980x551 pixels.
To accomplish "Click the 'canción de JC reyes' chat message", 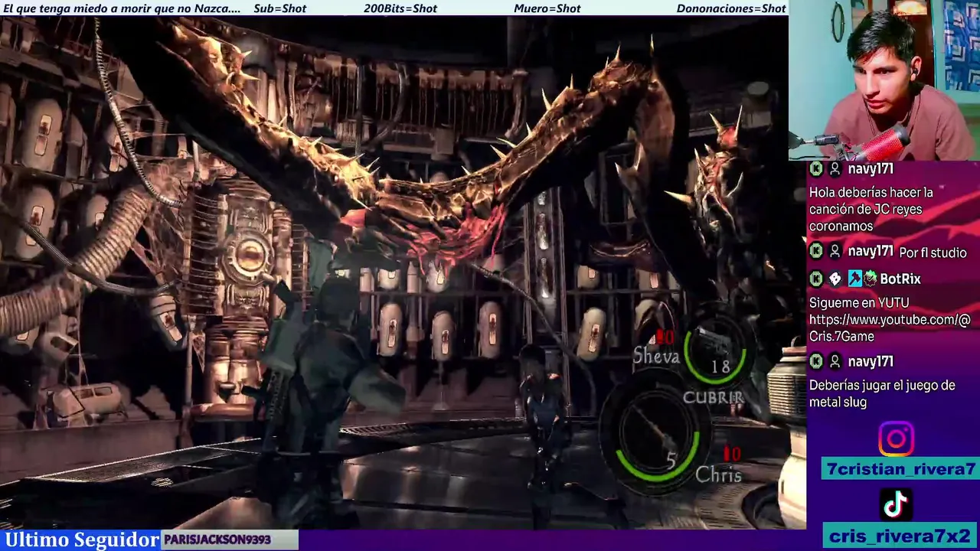I will [x=871, y=209].
